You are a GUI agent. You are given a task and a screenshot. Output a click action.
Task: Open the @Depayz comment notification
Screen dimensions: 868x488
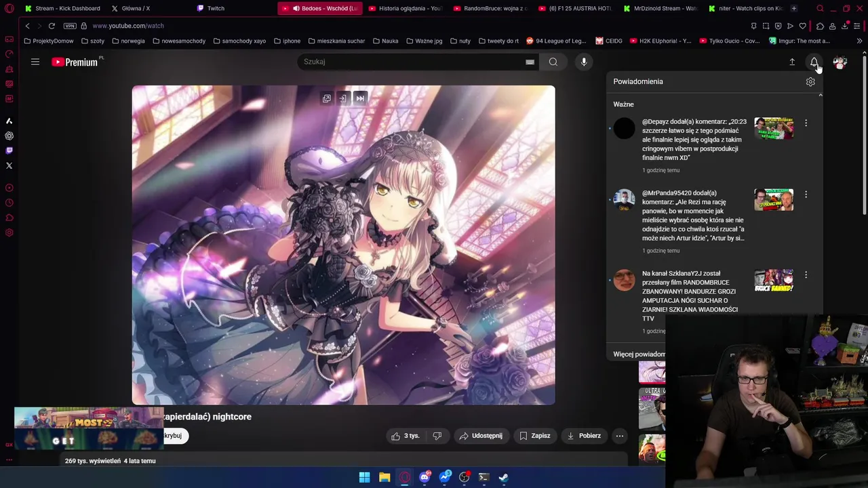tap(694, 140)
